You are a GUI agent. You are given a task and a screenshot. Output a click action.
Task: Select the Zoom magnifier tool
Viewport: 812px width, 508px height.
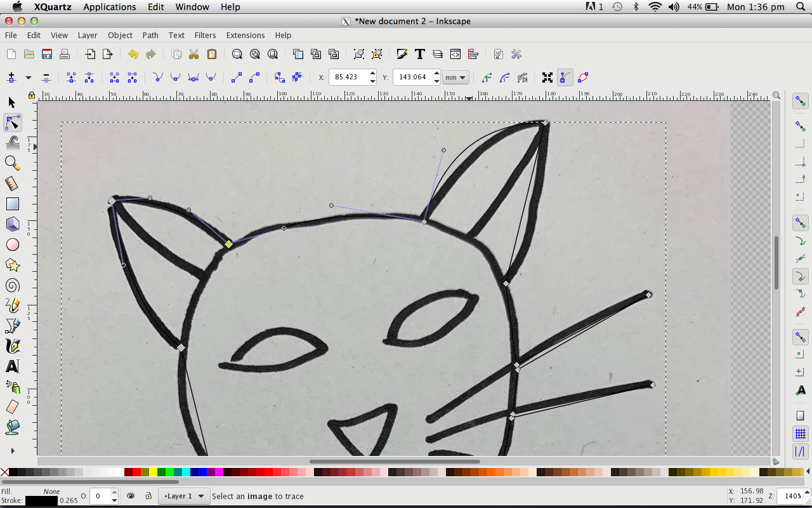12,163
